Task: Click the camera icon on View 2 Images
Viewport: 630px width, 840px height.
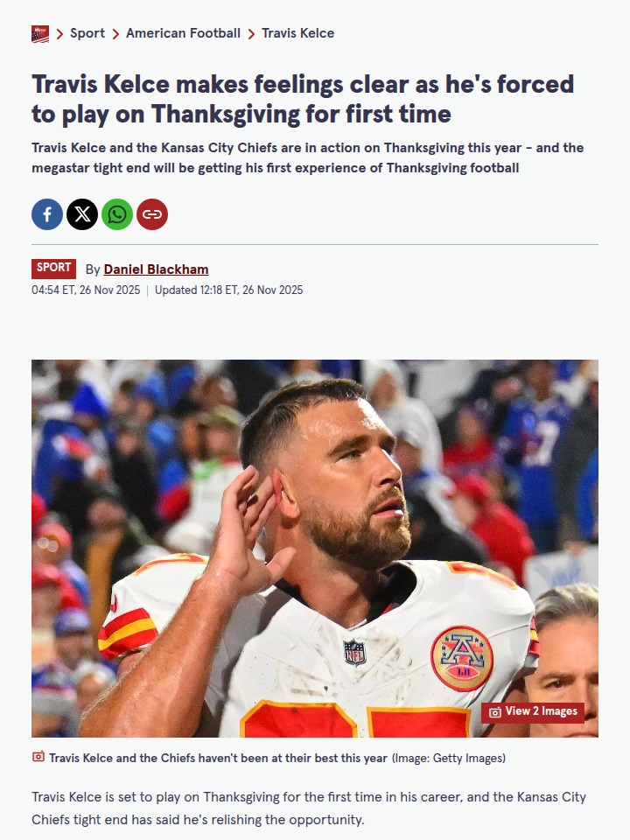Action: (x=496, y=711)
